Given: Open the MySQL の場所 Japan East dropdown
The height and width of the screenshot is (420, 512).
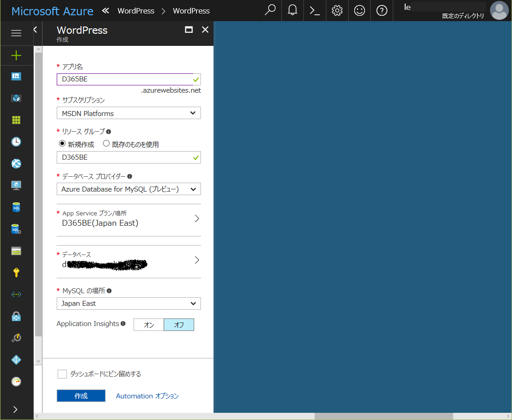Looking at the screenshot, I should pyautogui.click(x=129, y=304).
